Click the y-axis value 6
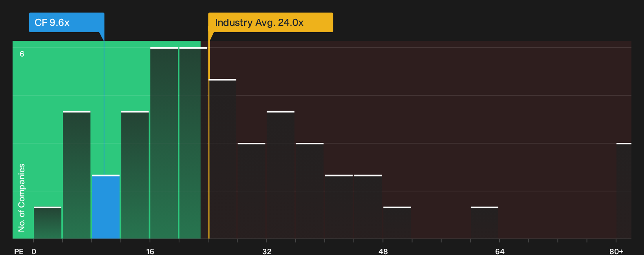Image resolution: width=644 pixels, height=255 pixels. pyautogui.click(x=22, y=54)
